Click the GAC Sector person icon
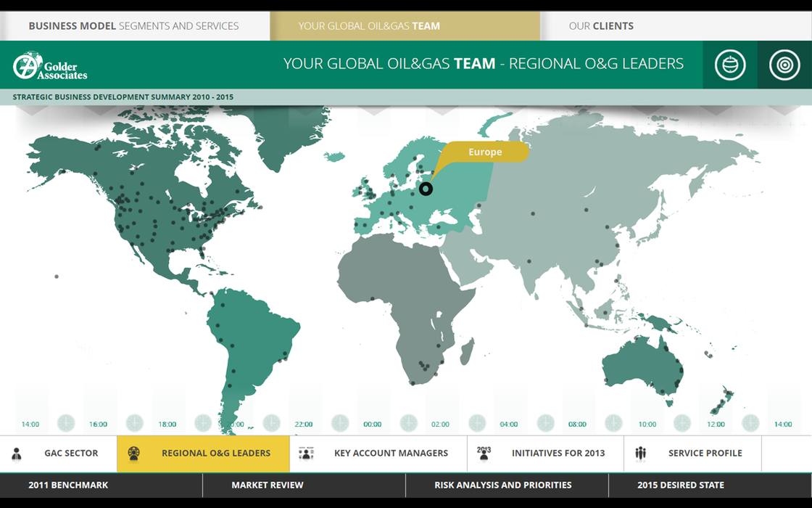Image resolution: width=812 pixels, height=508 pixels. click(x=17, y=454)
